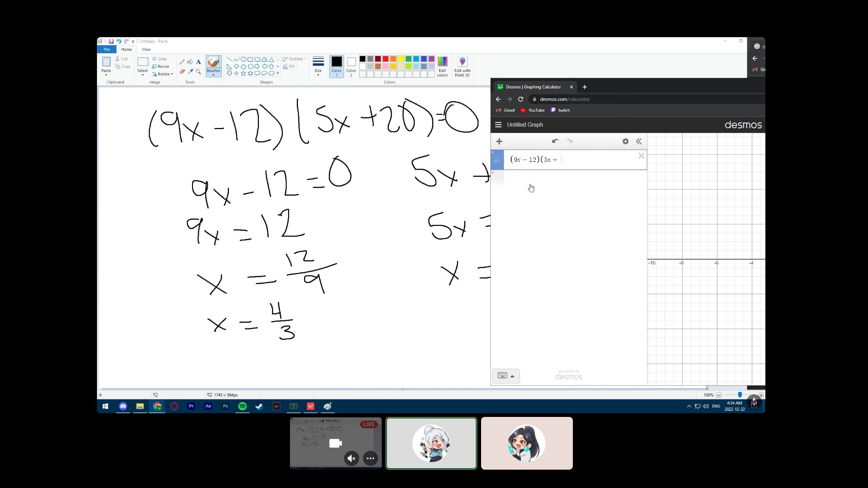Select the Oval shape in Shapes gallery
This screenshot has height=488, width=868.
tap(243, 59)
